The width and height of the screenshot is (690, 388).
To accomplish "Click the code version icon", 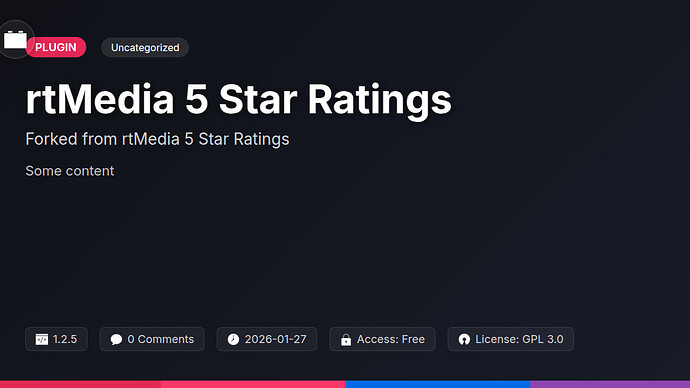I will 42,339.
